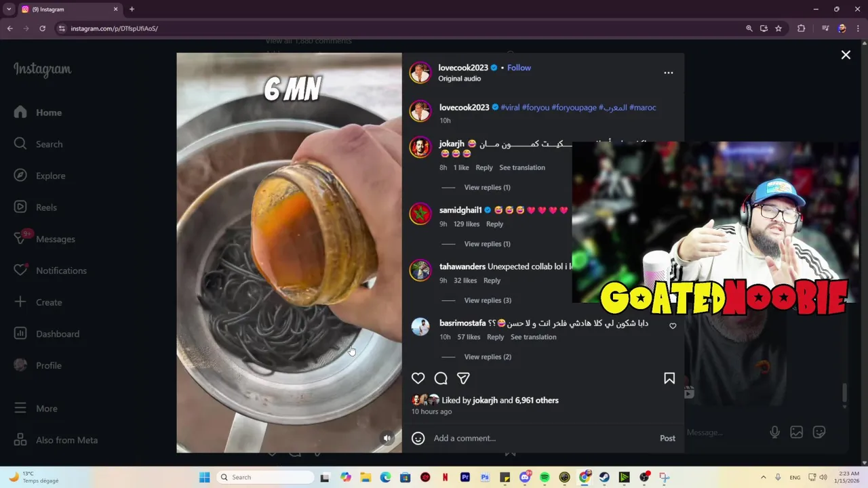
Task: Save the post with the bookmark icon
Action: (x=669, y=378)
